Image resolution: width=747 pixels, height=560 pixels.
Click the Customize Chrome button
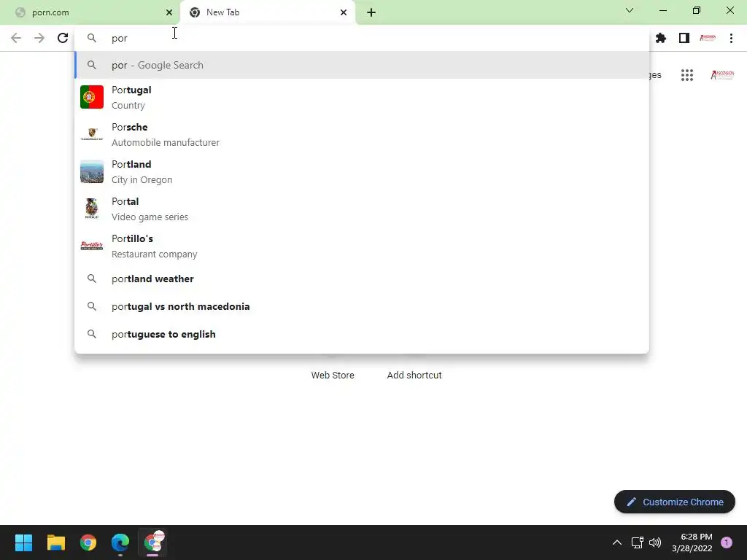coord(675,502)
